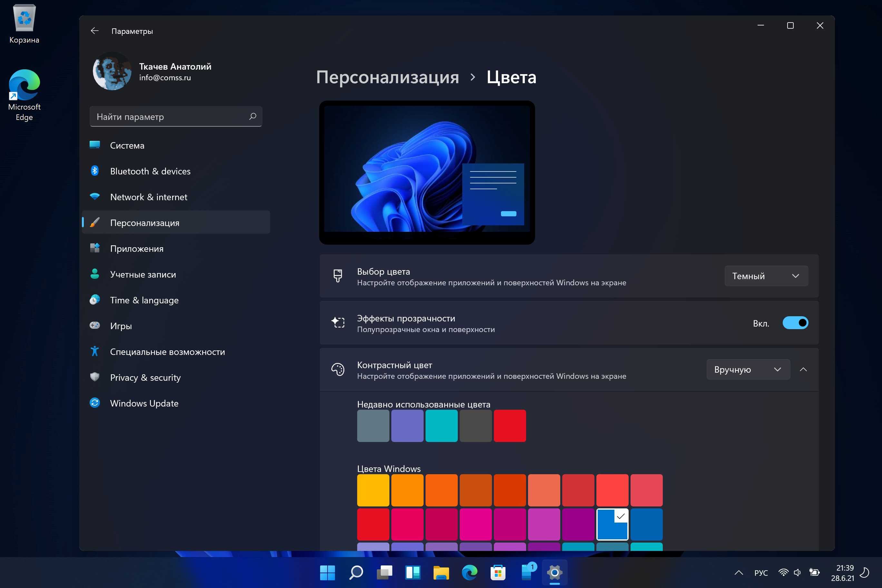Click the back arrow navigation button

pos(94,30)
